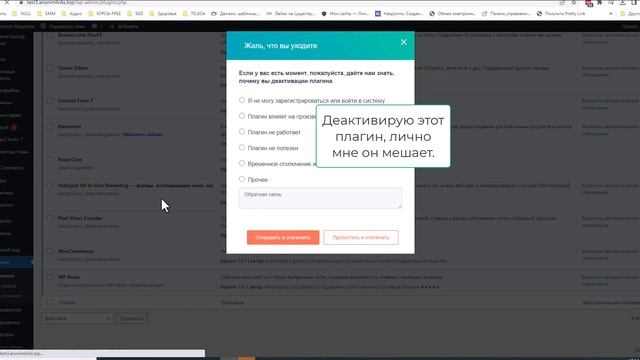This screenshot has width=640, height=360.
Task: Open the 'Дизайн шаблонов' bookmark
Action: click(x=236, y=13)
